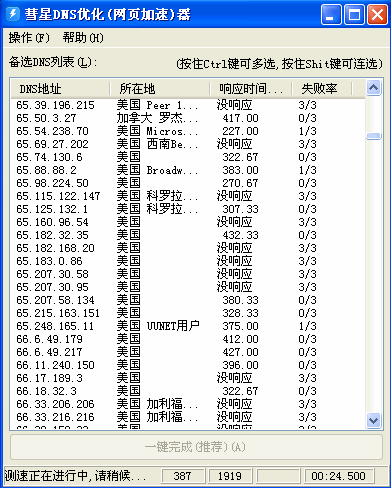Click location 美国 西南Be... cell
Screen dimensions: 391x488
pos(157,144)
